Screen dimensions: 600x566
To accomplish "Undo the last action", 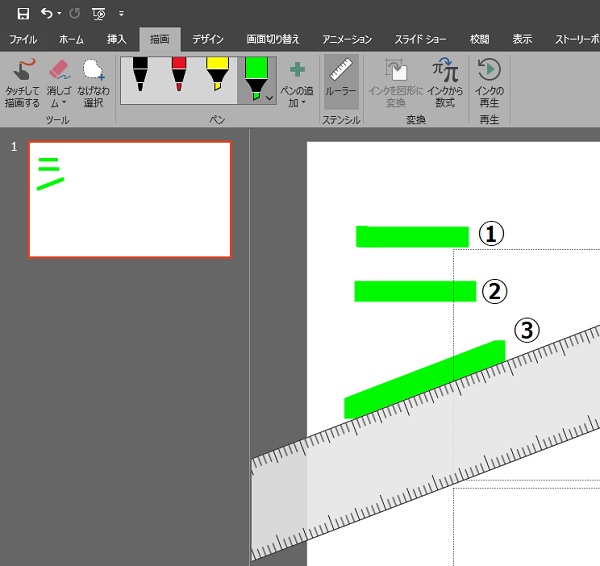I will (47, 13).
